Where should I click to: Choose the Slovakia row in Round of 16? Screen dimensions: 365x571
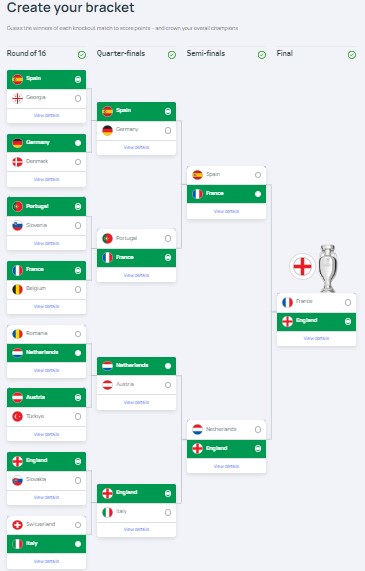point(46,480)
